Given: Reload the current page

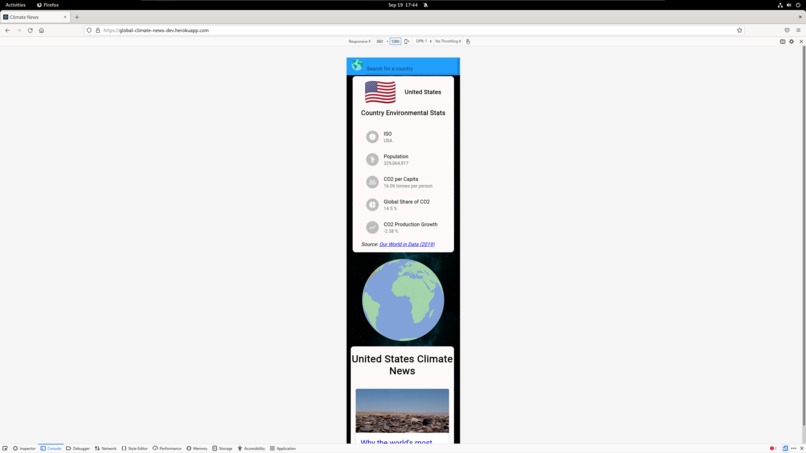Looking at the screenshot, I should [x=30, y=30].
